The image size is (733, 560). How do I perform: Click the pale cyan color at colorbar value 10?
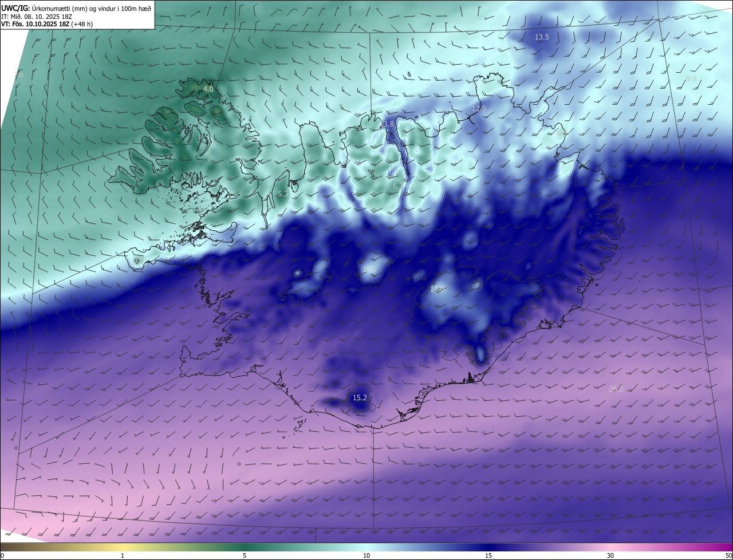[x=366, y=547]
